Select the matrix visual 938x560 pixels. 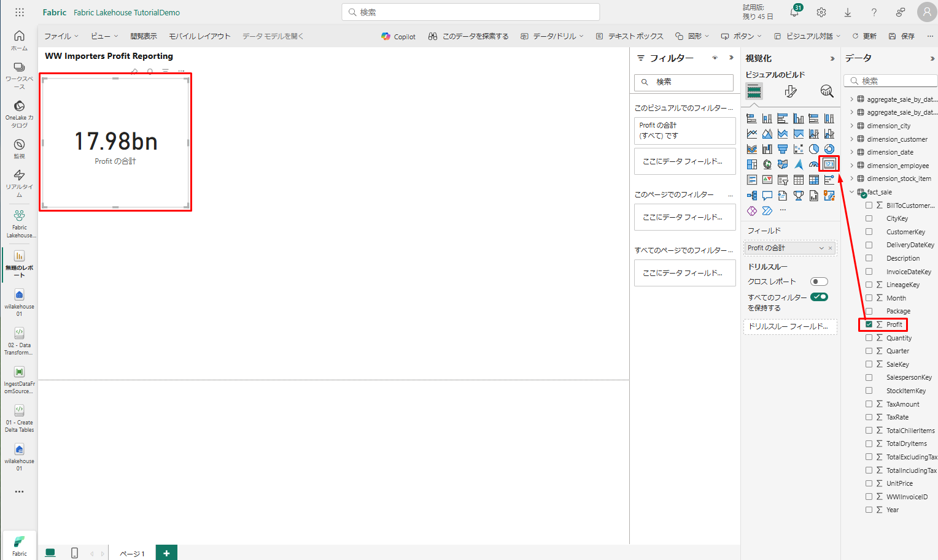click(x=813, y=180)
